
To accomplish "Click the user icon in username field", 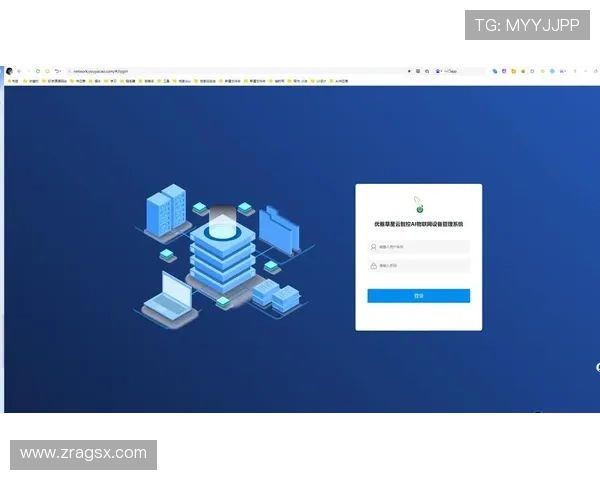I will point(374,247).
